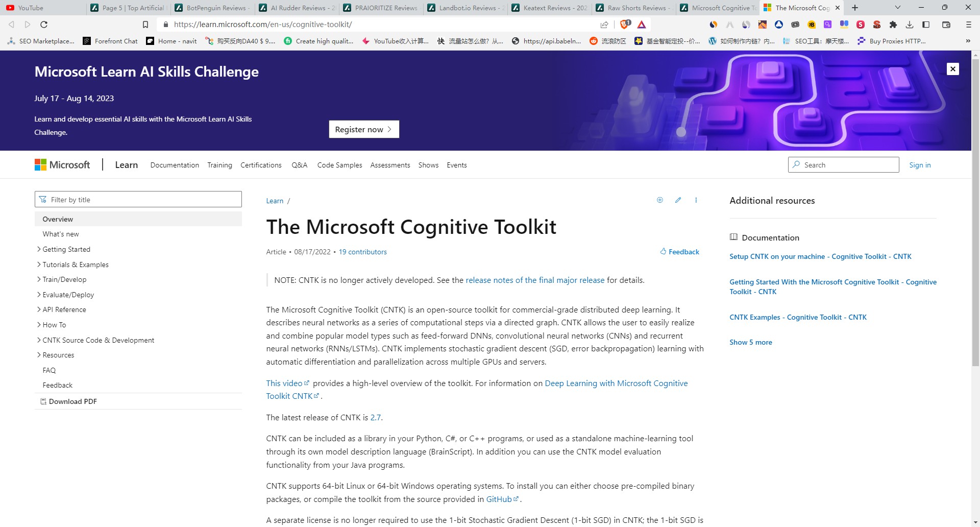Click the share icon in the address bar
Image resolution: width=980 pixels, height=527 pixels.
604,24
